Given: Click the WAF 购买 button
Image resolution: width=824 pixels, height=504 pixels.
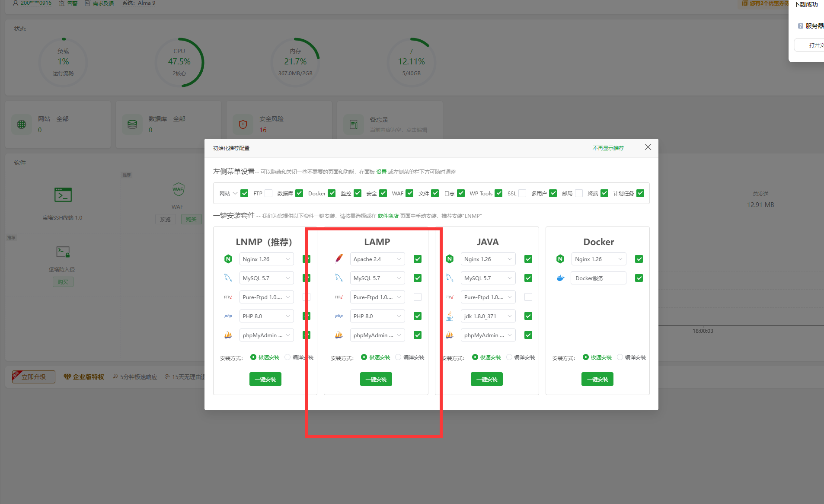Looking at the screenshot, I should 191,219.
